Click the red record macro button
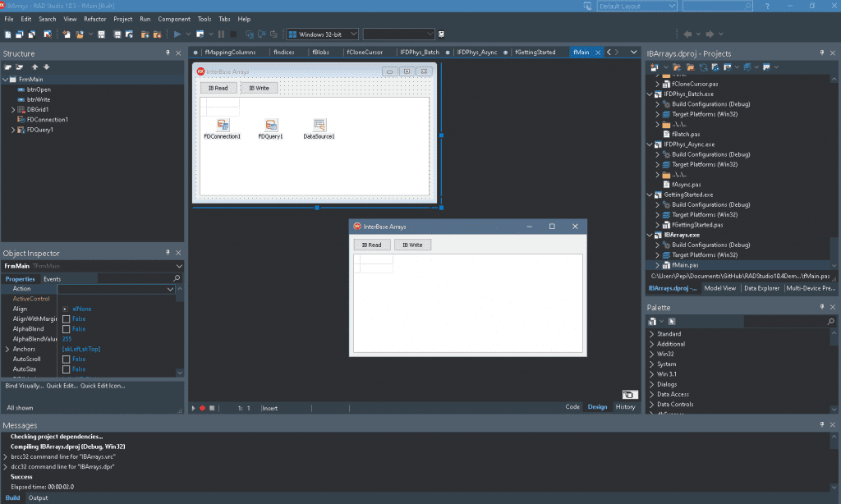Viewport: 841px width, 504px height. 203,408
